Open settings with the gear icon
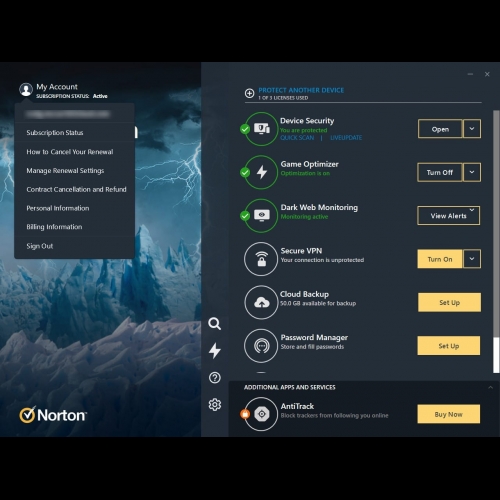Viewport: 500px width, 500px height. point(215,404)
